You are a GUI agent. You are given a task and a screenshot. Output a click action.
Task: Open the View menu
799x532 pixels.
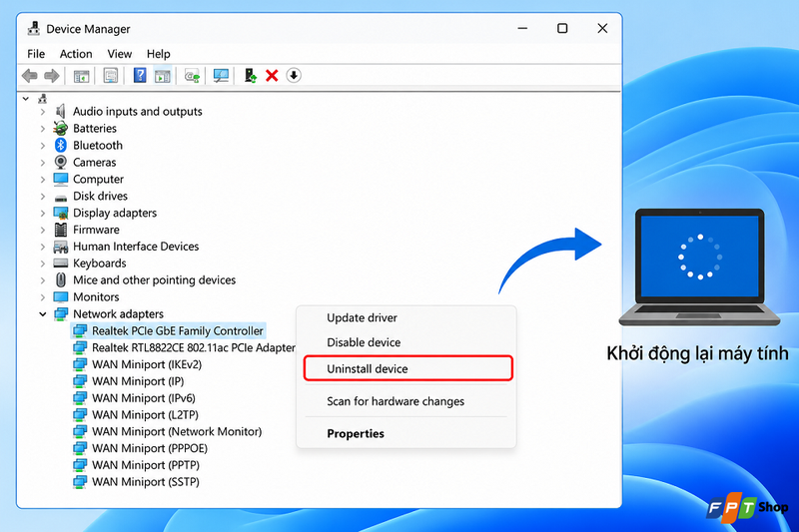[x=119, y=54]
